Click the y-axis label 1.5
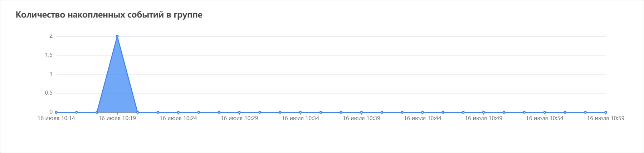Viewport: 644px width, 153px height. click(49, 55)
